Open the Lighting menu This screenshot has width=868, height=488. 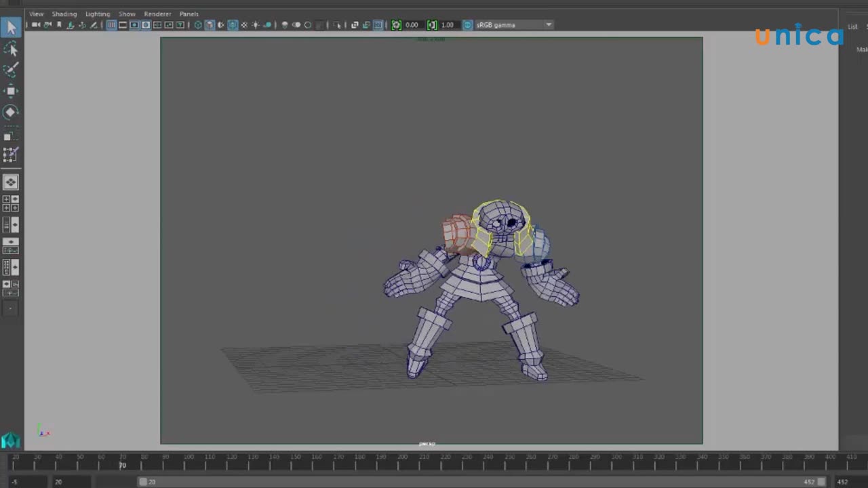98,14
